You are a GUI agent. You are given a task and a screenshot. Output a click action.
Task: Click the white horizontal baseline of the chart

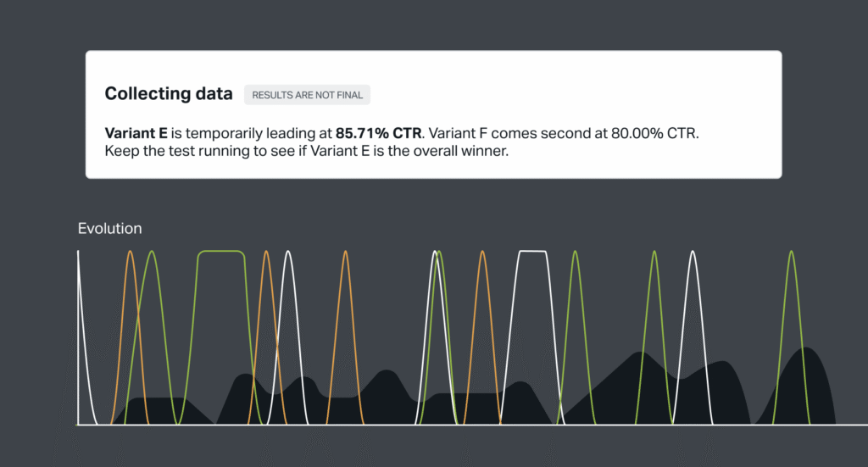tap(509, 425)
